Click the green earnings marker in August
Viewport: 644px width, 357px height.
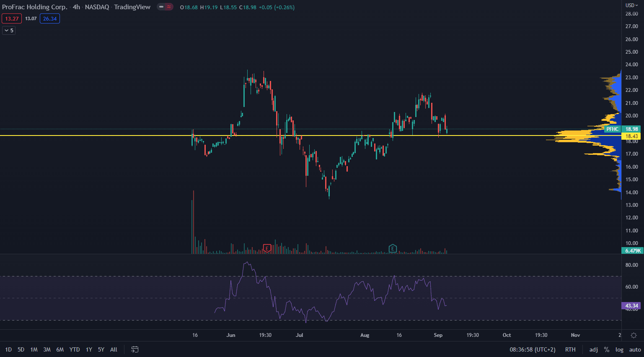[x=393, y=248]
